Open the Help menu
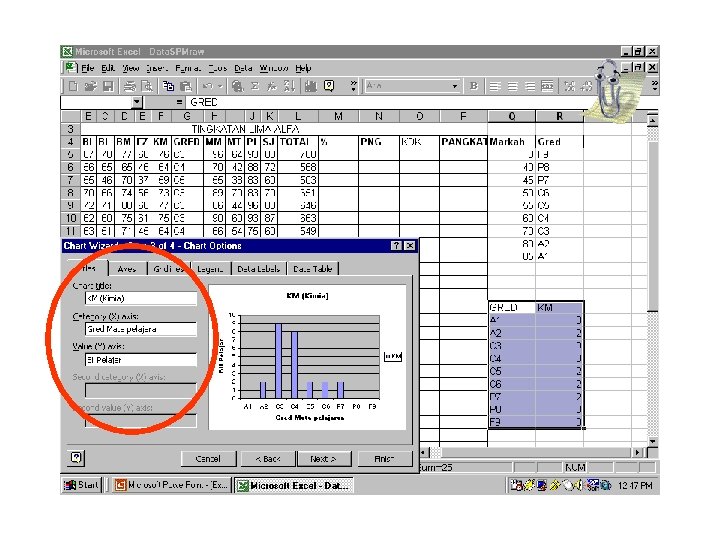Viewport: 720px width, 540px height. tap(303, 68)
